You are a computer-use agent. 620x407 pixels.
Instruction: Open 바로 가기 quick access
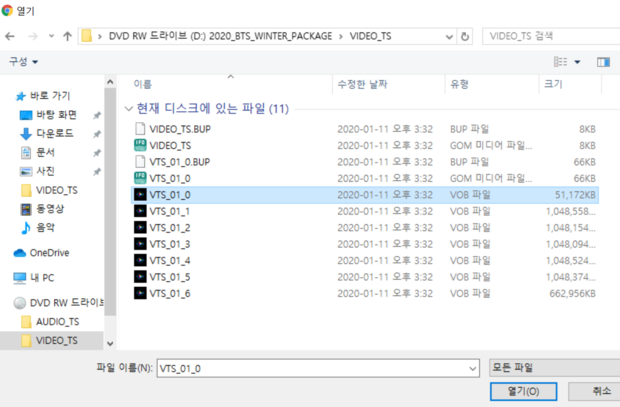pyautogui.click(x=42, y=96)
